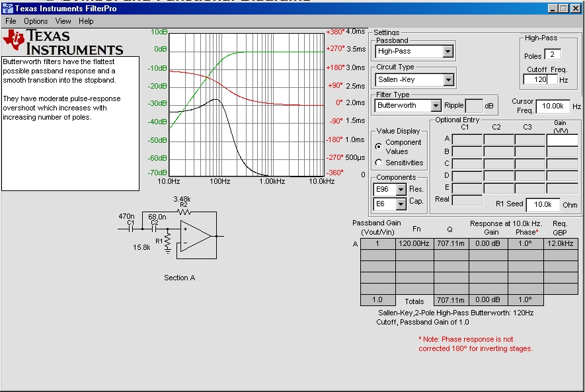
Task: Open the E96 resistor series dropdown
Action: [401, 190]
